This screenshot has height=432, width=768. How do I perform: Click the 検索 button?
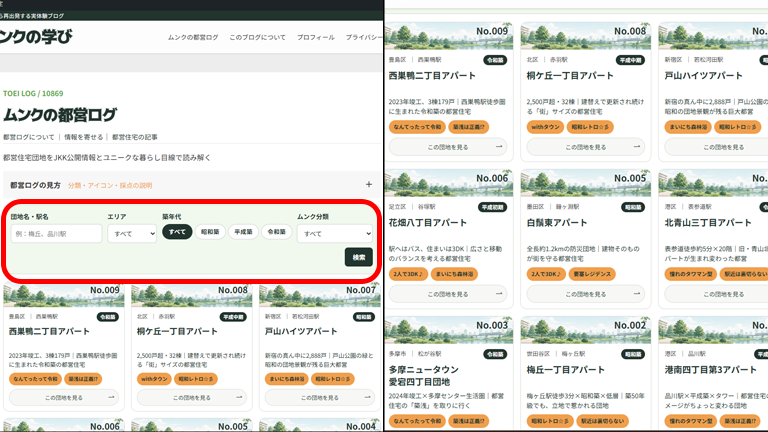(359, 257)
